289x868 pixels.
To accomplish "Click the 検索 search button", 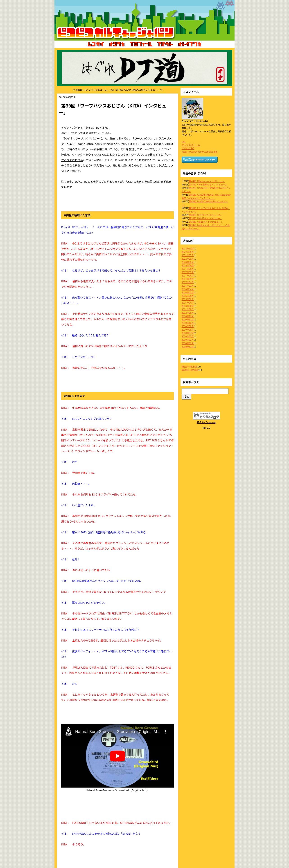I will click(x=186, y=397).
